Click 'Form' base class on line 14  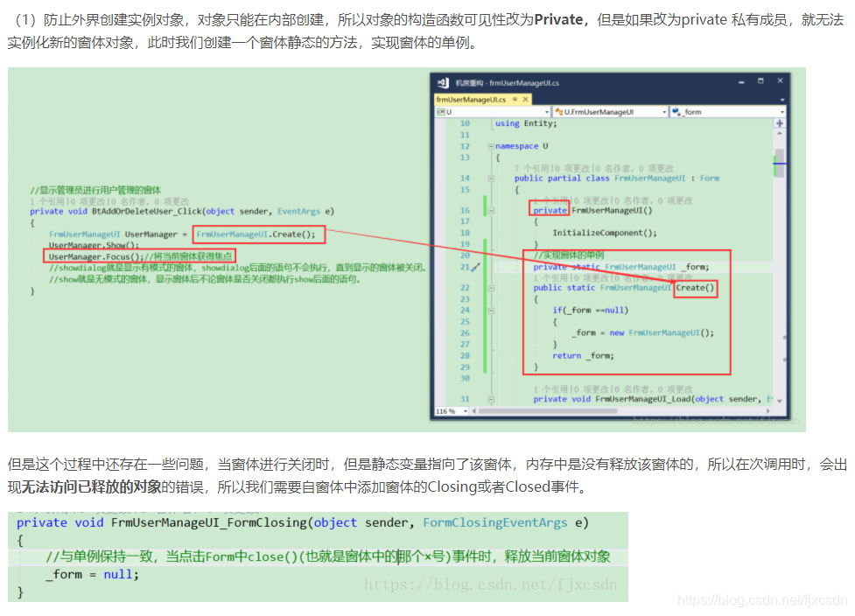tap(710, 178)
